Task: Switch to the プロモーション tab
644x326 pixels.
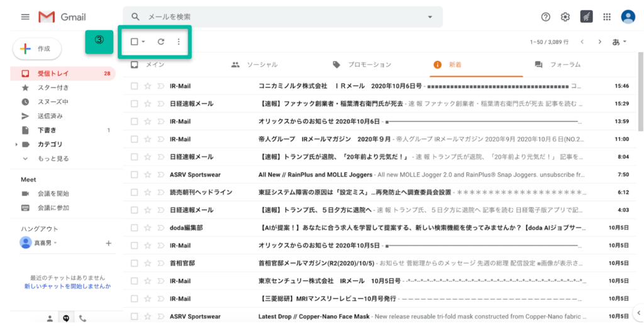Action: click(362, 65)
